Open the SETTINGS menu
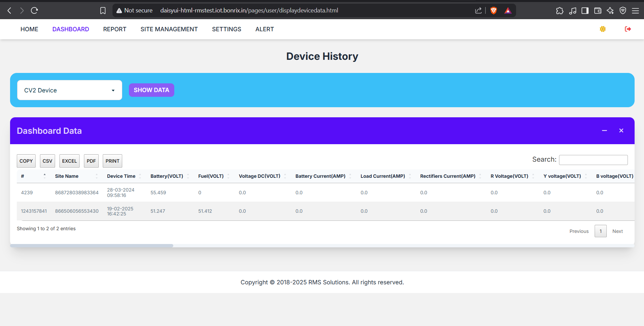This screenshot has width=644, height=326. [226, 29]
